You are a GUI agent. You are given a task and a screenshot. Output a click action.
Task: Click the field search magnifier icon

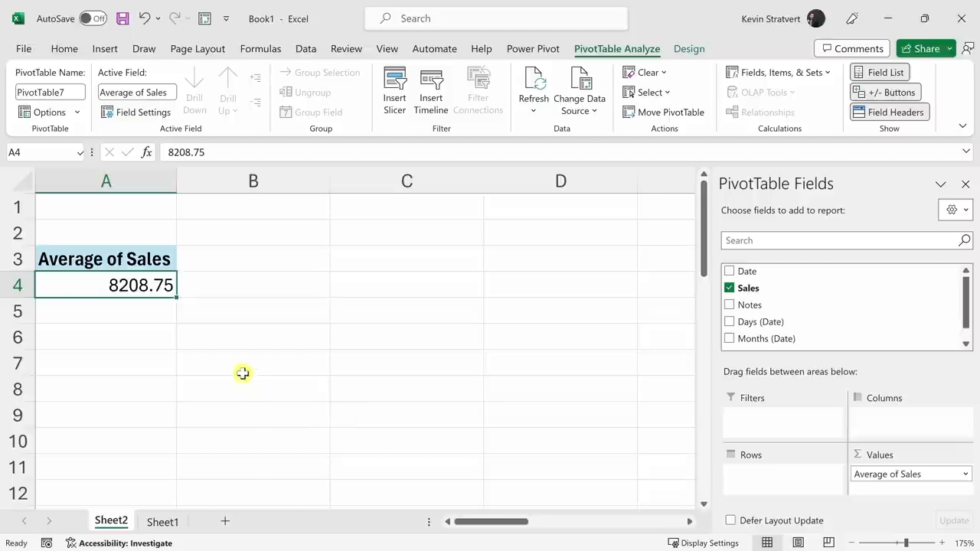pos(964,240)
